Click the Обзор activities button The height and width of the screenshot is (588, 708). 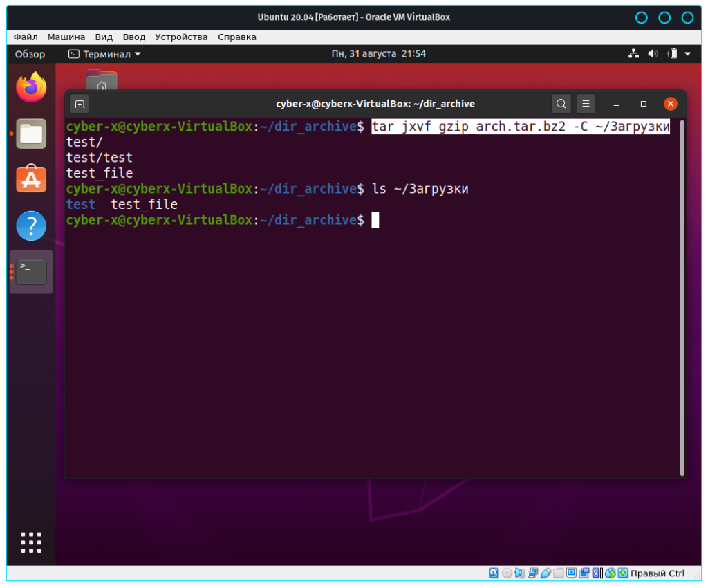[x=30, y=54]
